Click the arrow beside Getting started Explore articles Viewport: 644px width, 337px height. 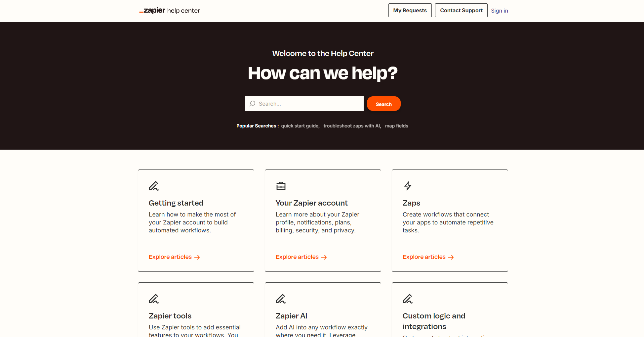[x=197, y=257]
